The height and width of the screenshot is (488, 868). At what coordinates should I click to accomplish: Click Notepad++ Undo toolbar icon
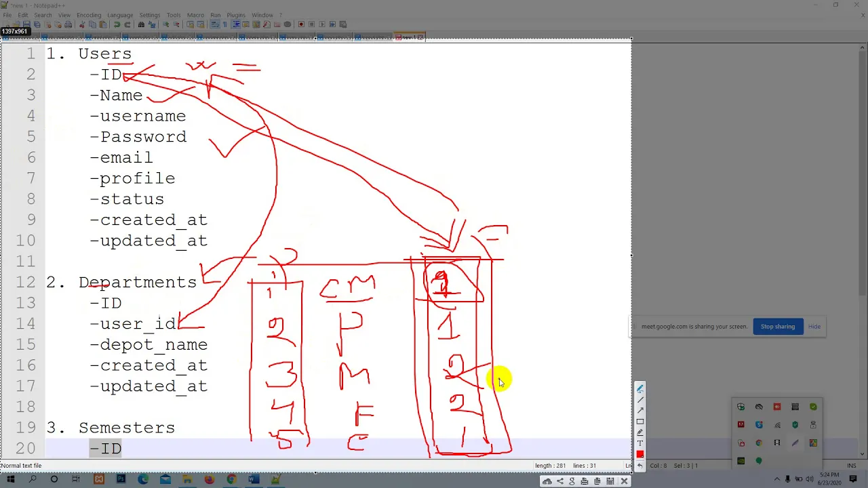tap(117, 24)
